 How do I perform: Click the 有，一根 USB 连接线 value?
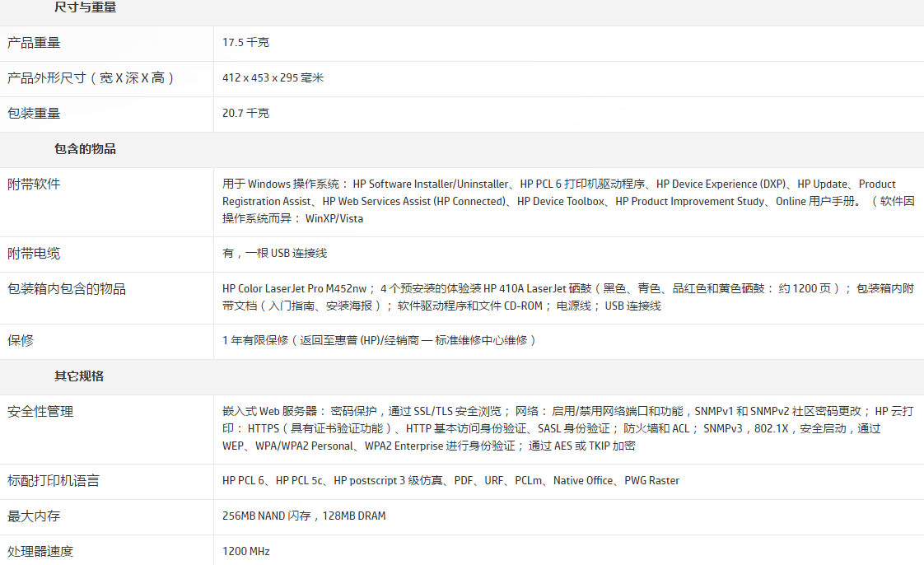point(274,254)
